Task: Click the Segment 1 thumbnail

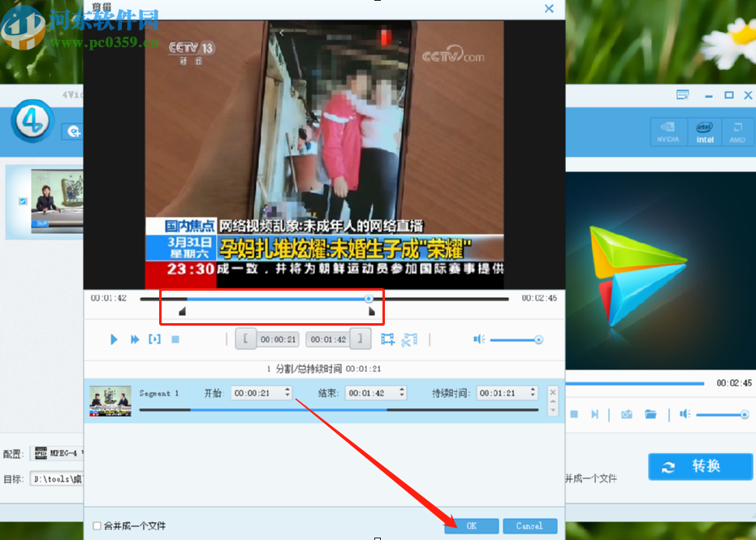Action: [110, 400]
